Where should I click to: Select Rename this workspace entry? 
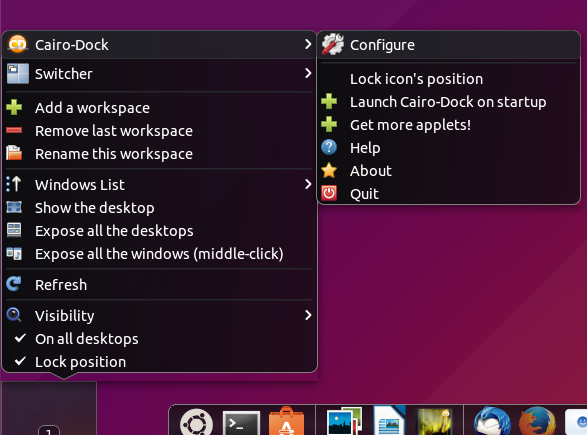pos(159,154)
